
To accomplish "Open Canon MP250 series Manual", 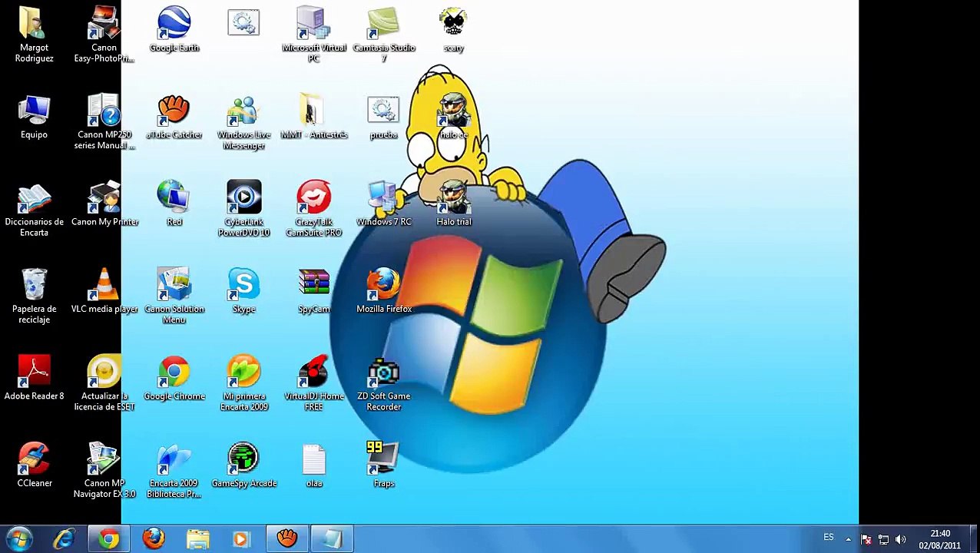I will point(104,121).
